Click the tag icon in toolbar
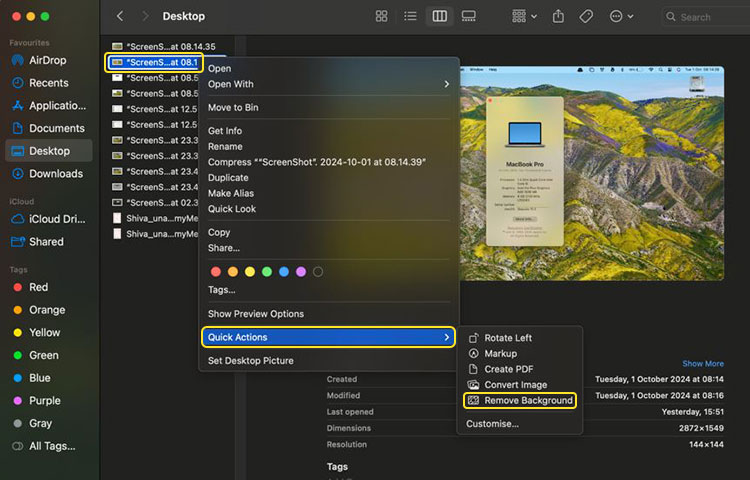 587,17
